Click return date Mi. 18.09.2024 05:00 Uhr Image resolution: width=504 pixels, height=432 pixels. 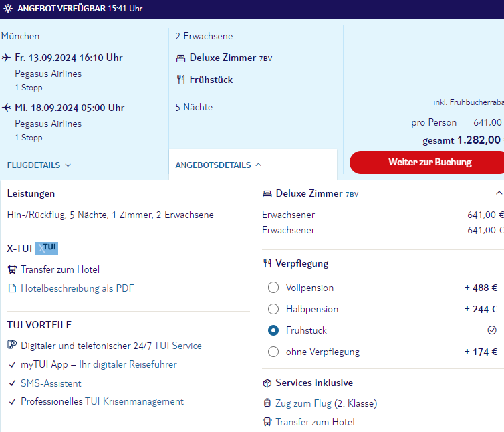pyautogui.click(x=70, y=108)
